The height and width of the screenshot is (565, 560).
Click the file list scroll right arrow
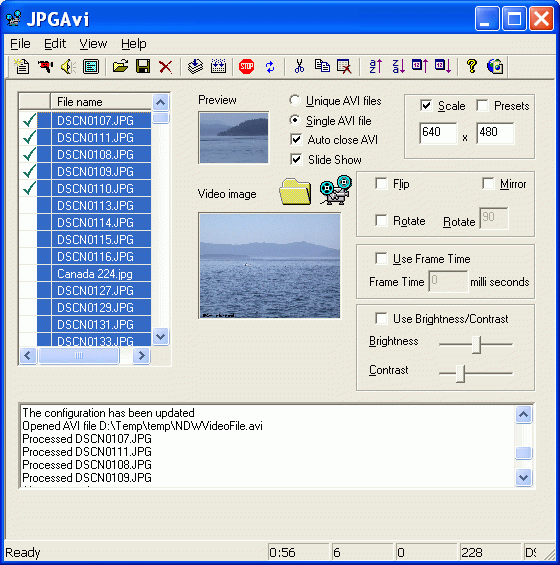141,356
